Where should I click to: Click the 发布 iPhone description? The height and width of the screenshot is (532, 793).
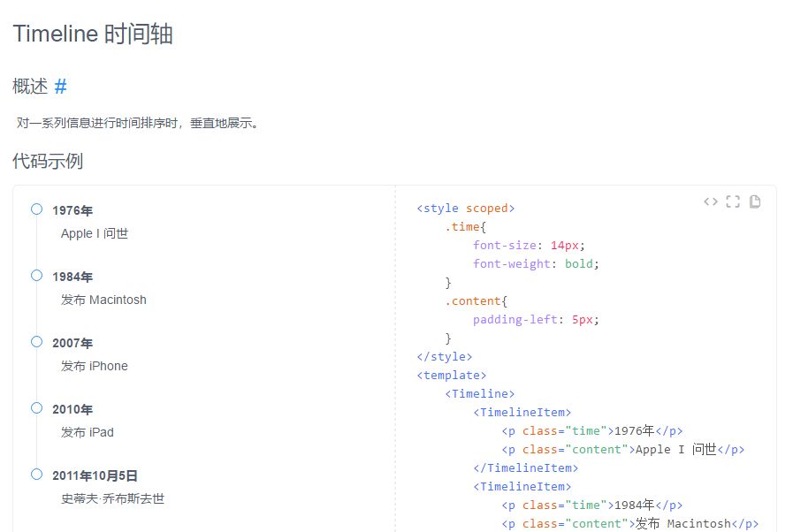point(94,366)
